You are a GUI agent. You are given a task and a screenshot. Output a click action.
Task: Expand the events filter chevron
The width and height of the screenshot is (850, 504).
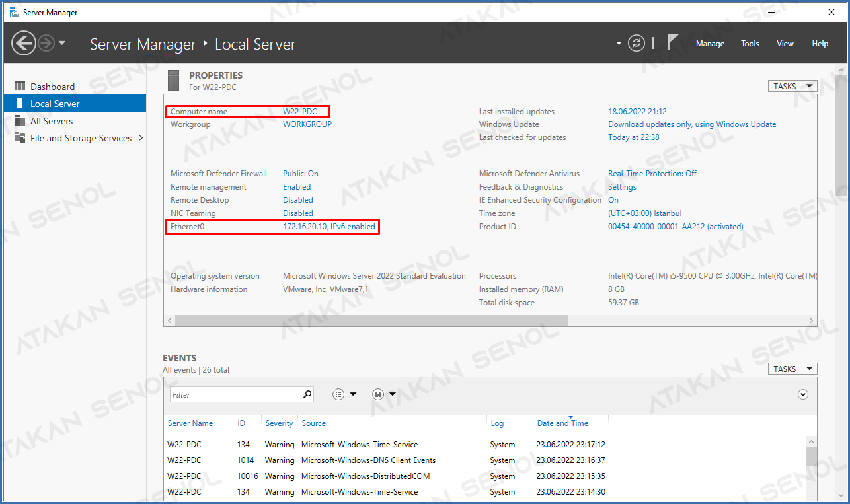(803, 394)
